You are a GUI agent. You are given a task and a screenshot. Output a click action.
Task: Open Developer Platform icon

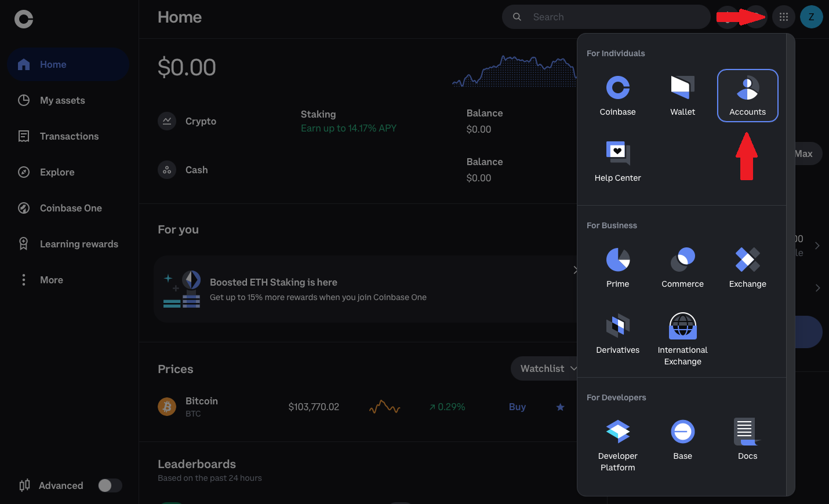pyautogui.click(x=617, y=445)
